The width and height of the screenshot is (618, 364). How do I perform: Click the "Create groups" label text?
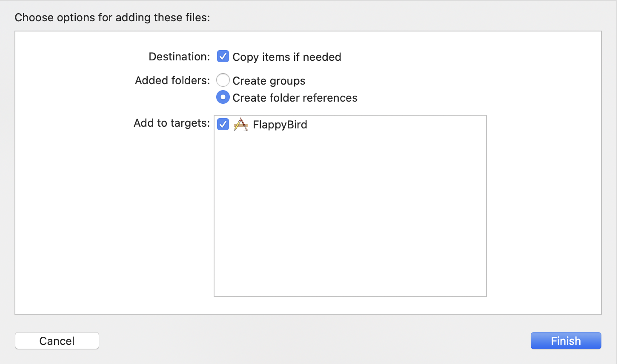point(269,81)
